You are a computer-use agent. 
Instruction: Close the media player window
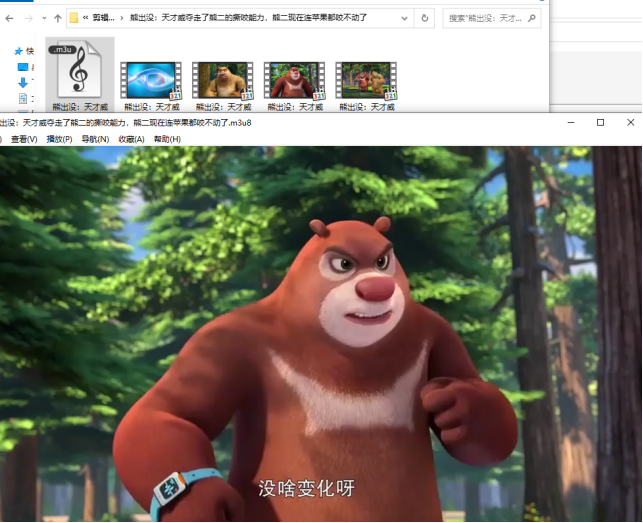pos(631,123)
